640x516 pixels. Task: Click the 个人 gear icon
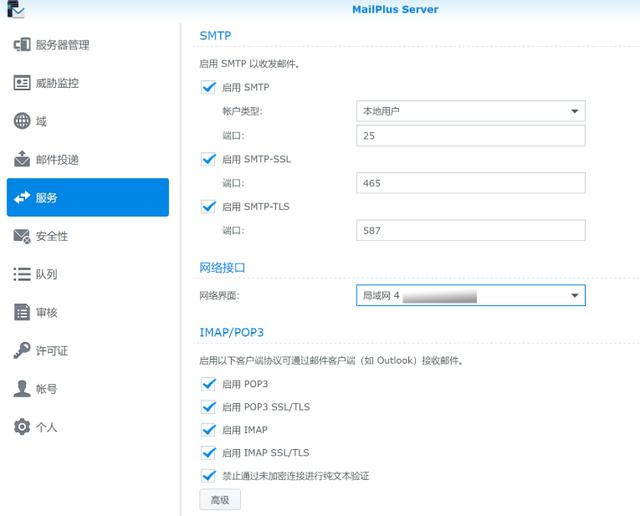click(22, 427)
